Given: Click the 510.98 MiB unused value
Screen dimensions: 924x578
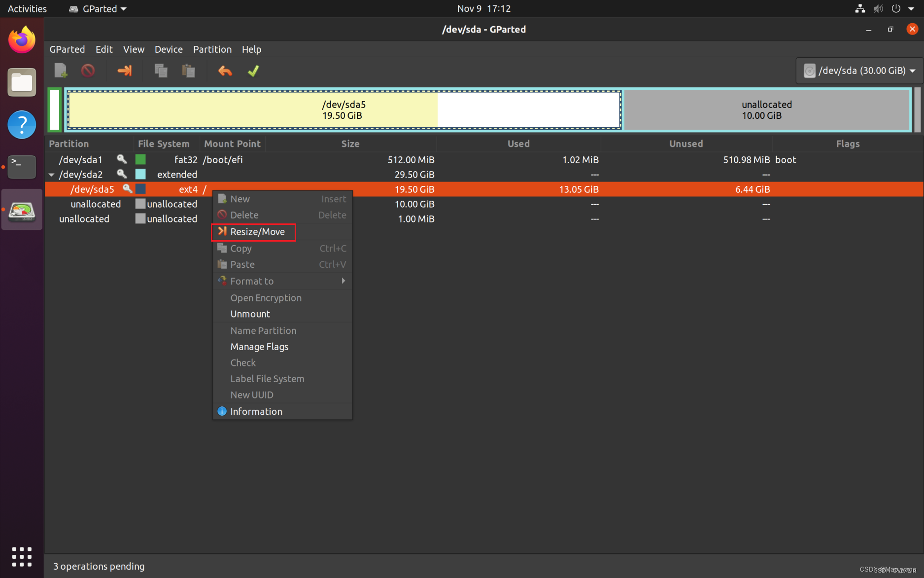Looking at the screenshot, I should (746, 159).
